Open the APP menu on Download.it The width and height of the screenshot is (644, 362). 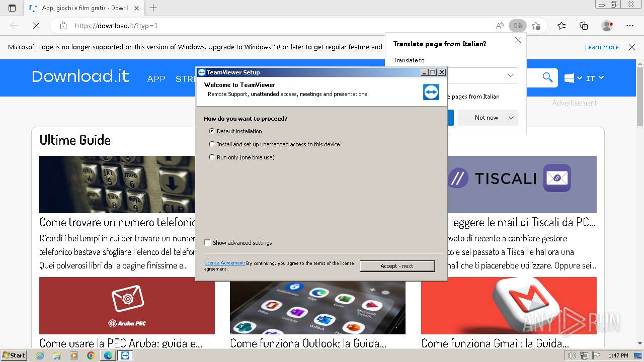click(156, 79)
